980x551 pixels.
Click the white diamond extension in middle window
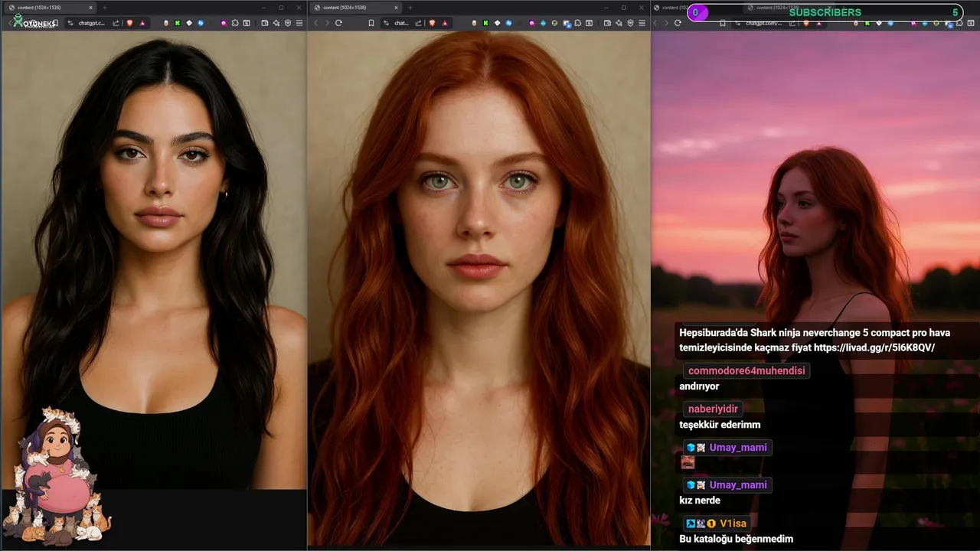point(498,23)
